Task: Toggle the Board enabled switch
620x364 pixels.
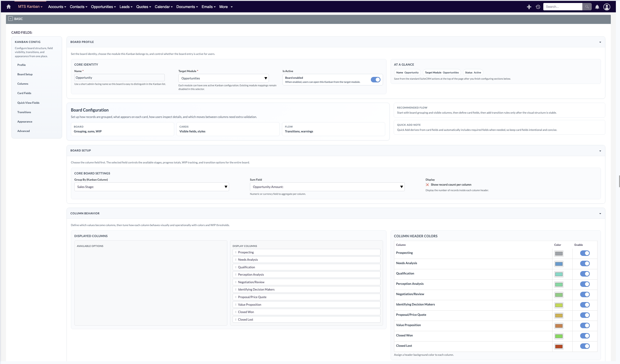Action: (x=375, y=80)
